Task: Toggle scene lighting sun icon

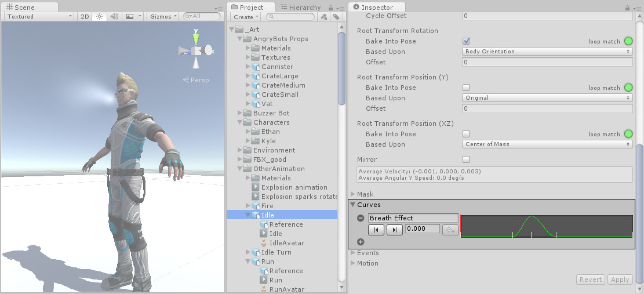Action: point(99,17)
